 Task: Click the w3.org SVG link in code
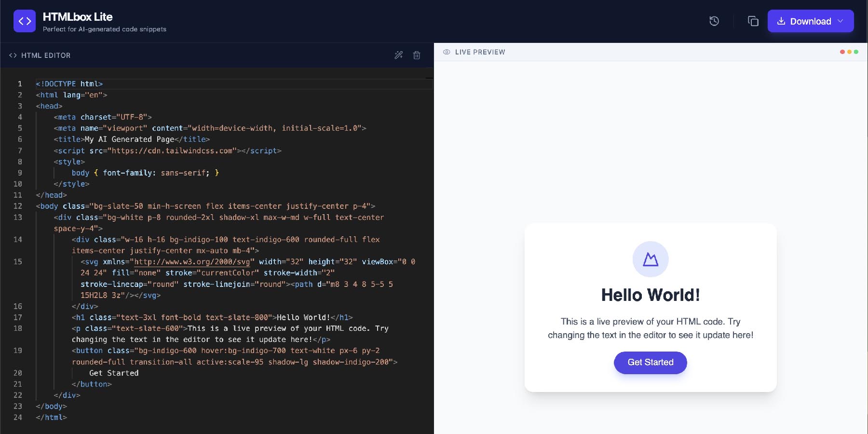tap(192, 262)
